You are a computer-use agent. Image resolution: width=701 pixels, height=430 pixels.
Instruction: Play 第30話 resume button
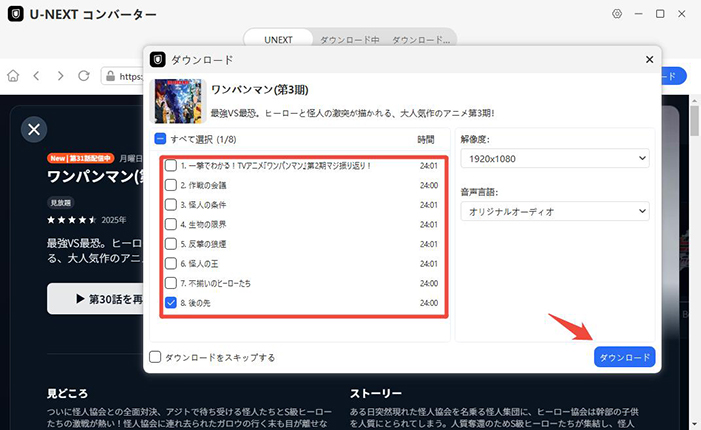coord(95,299)
